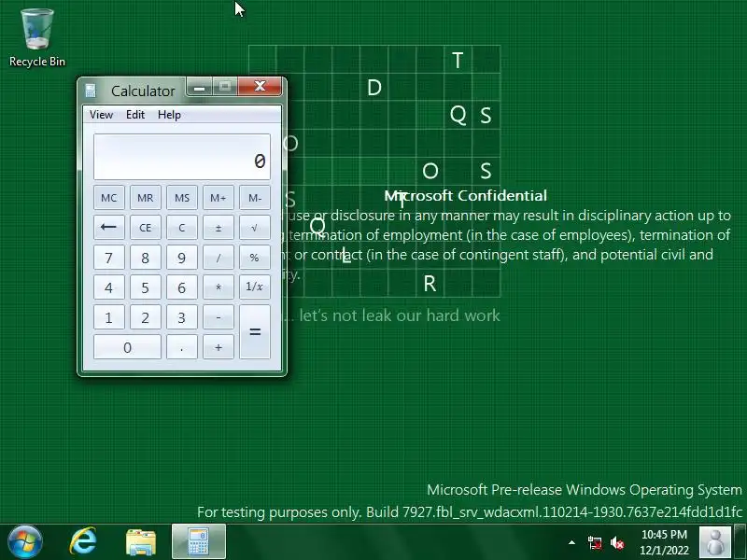Click digit 7 key

pyautogui.click(x=109, y=258)
